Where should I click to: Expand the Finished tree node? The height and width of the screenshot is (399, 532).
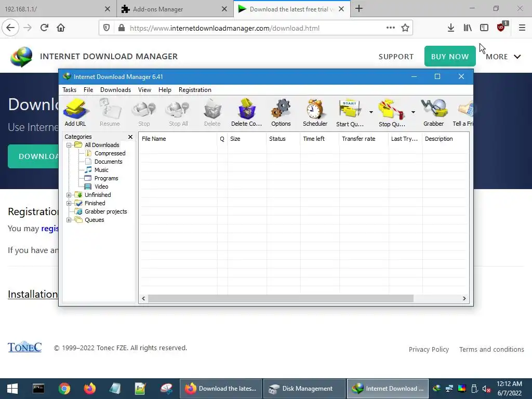[69, 203]
